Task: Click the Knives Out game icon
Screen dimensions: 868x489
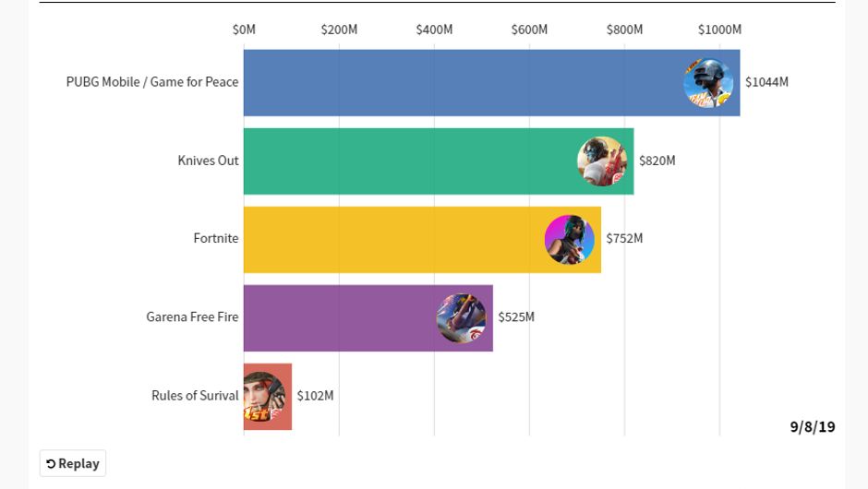Action: point(602,161)
